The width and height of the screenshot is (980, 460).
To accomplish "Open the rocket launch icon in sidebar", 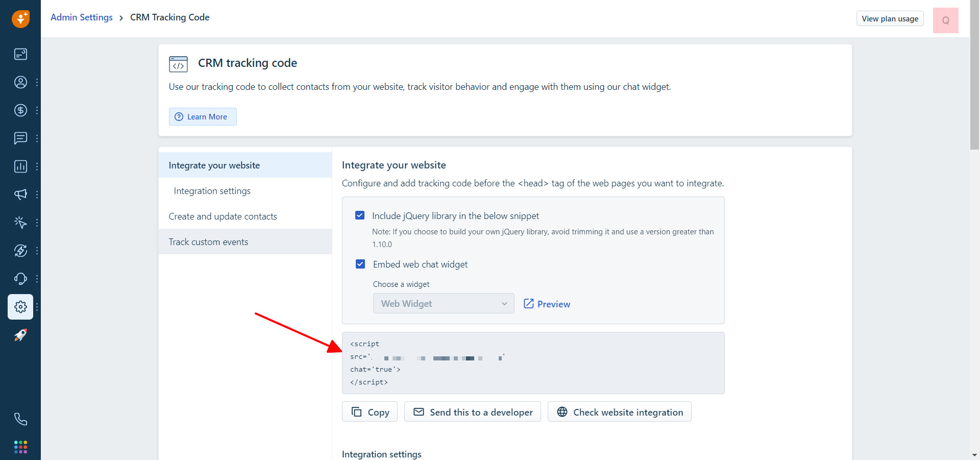I will coord(20,335).
